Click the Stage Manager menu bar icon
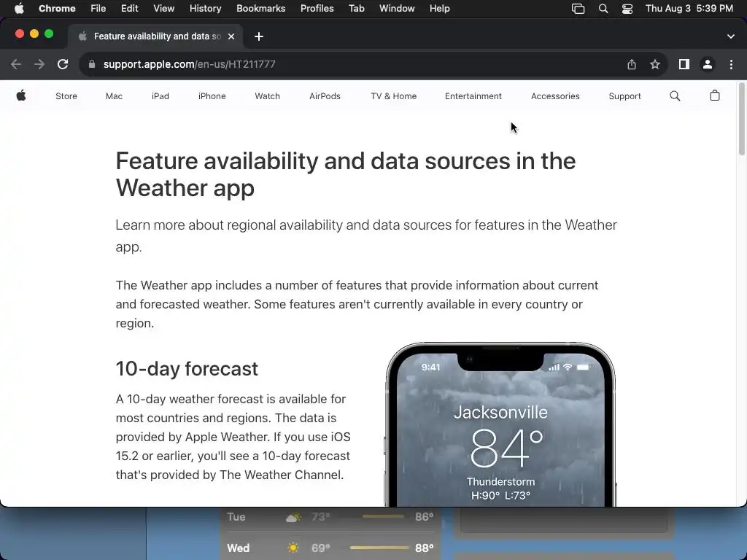 point(578,9)
